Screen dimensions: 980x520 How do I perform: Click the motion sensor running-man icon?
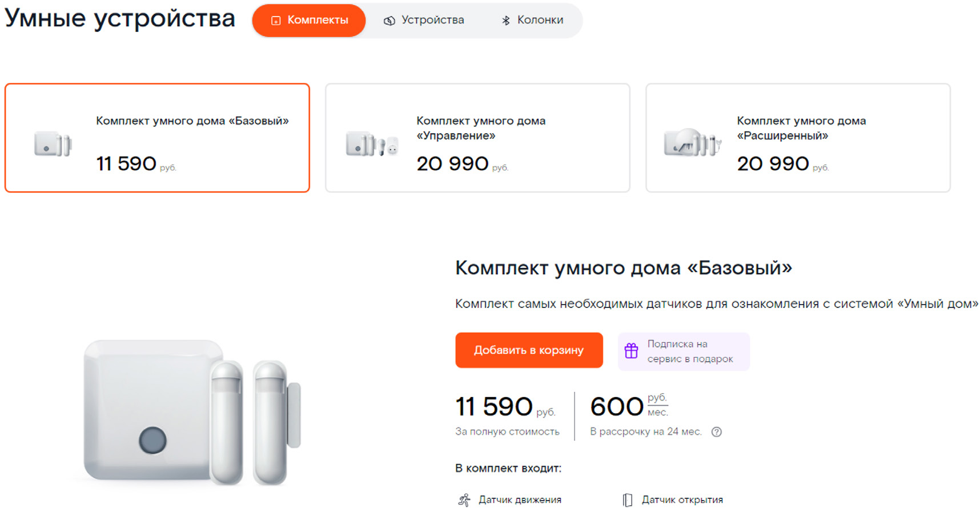(x=464, y=501)
